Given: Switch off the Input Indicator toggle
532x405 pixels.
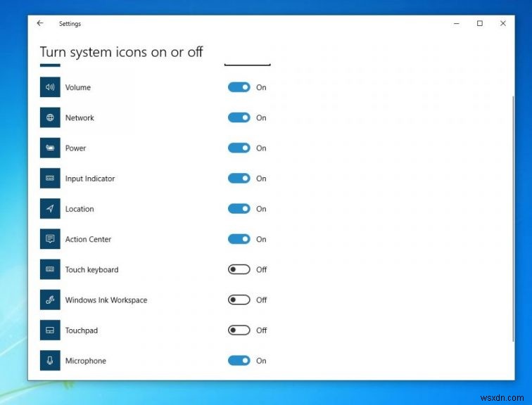Looking at the screenshot, I should point(239,179).
